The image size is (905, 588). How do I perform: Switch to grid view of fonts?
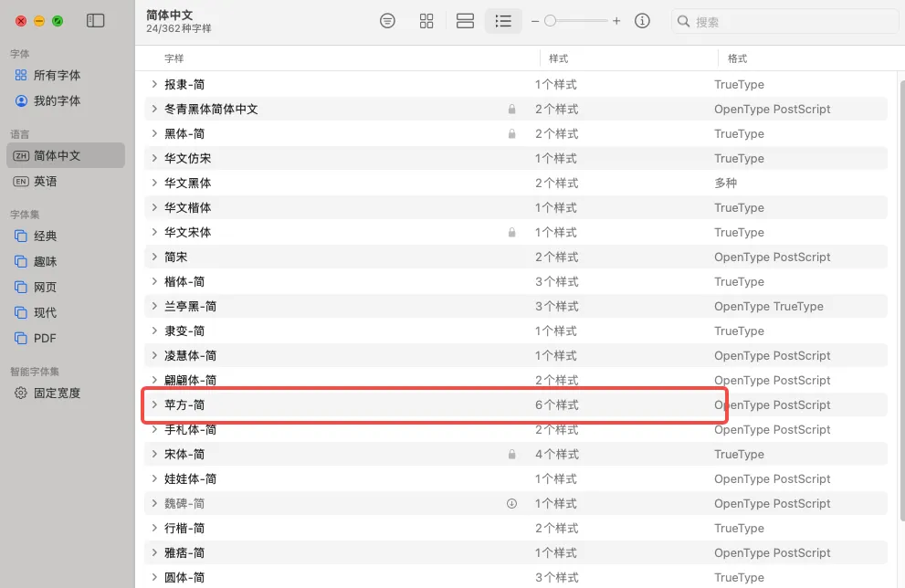point(426,21)
